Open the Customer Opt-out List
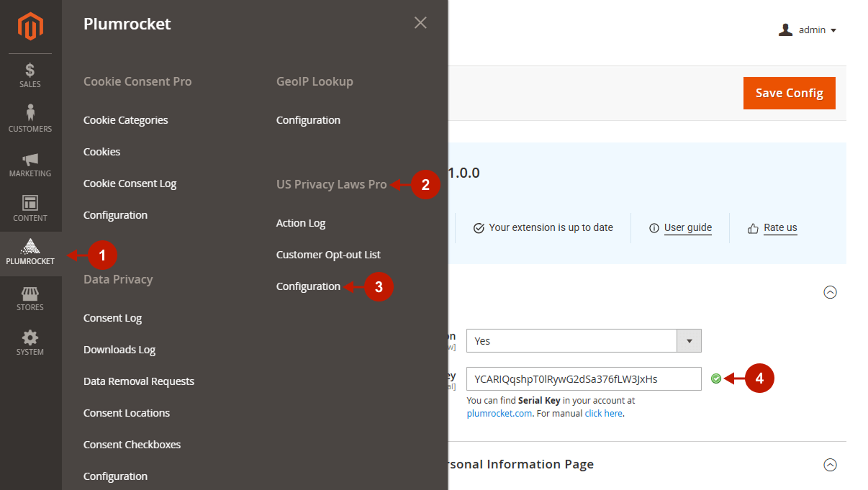The width and height of the screenshot is (868, 490). click(x=328, y=254)
